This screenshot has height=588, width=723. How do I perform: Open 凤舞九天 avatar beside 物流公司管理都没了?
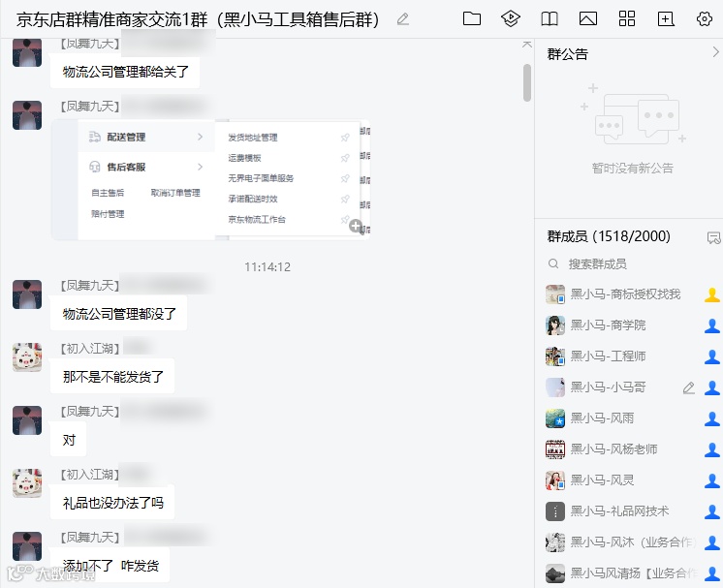click(x=27, y=294)
